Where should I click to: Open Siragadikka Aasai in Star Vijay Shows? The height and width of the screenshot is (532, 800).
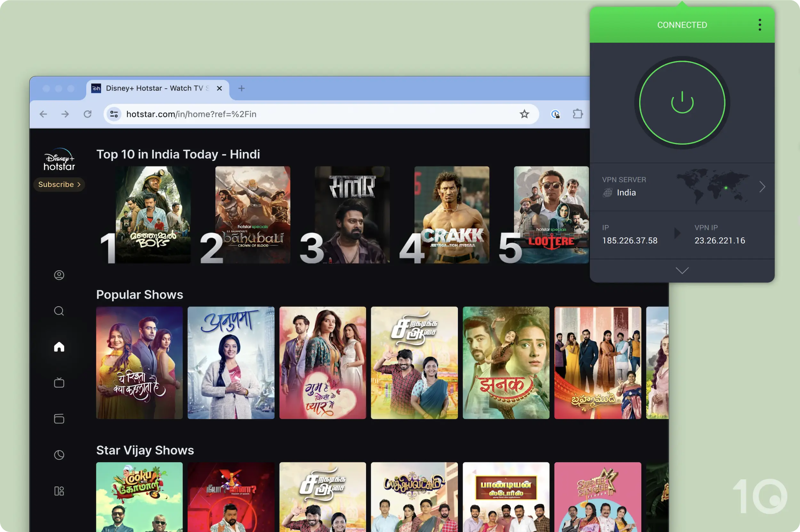point(323,497)
